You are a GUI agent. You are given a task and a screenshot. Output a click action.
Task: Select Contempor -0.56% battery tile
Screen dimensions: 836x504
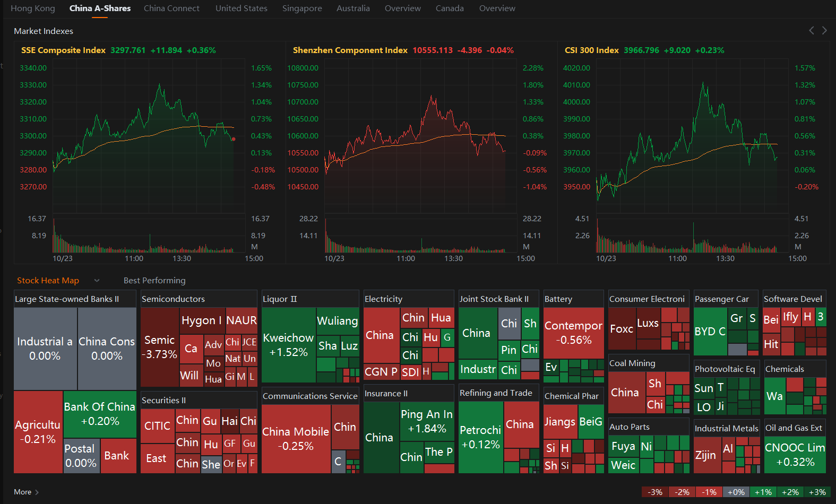click(x=573, y=333)
